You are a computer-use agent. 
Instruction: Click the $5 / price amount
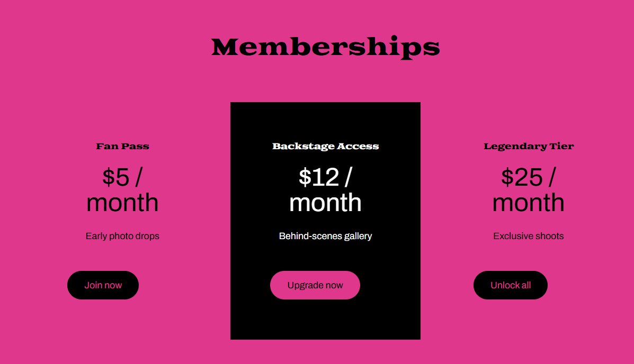(122, 177)
